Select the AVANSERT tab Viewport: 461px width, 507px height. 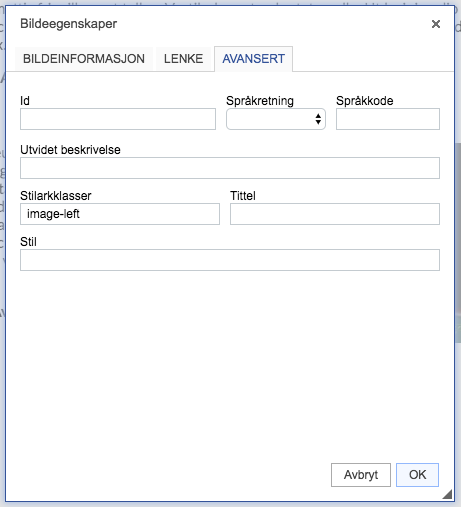253,59
